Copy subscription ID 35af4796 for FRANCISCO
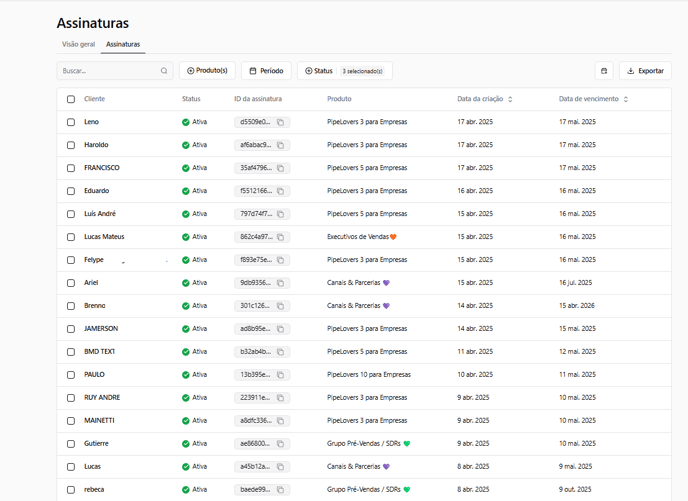Image resolution: width=688 pixels, height=501 pixels. 280,168
